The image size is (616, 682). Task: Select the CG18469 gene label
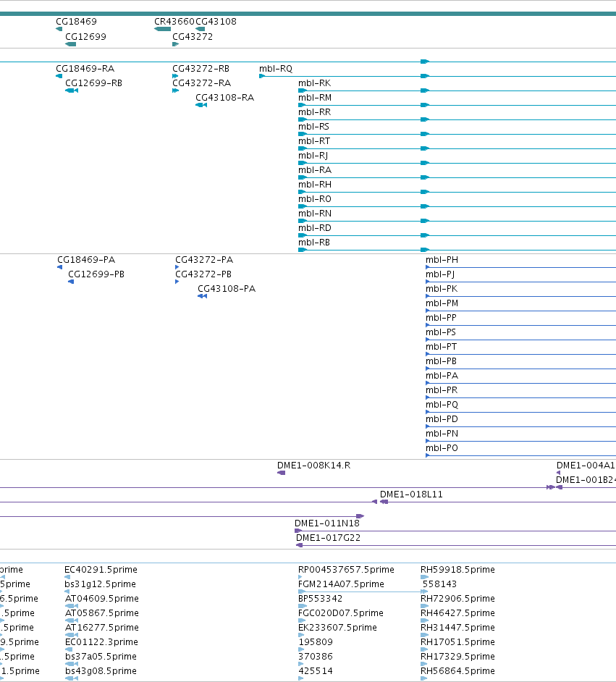click(77, 21)
